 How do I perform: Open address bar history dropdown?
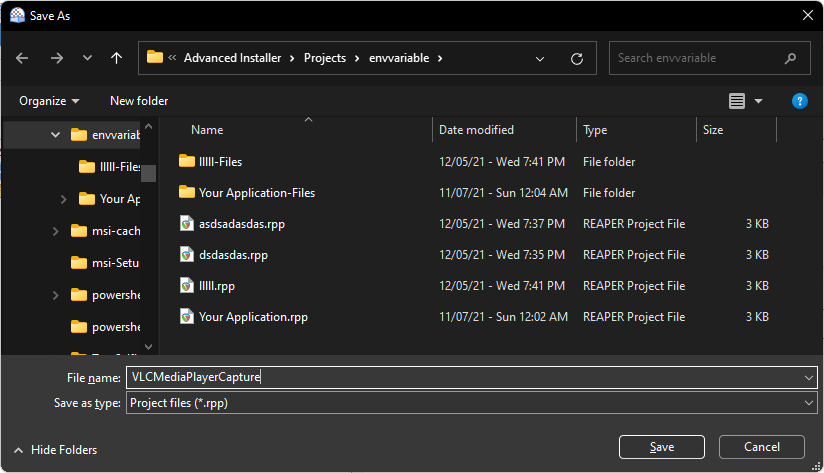tap(540, 58)
